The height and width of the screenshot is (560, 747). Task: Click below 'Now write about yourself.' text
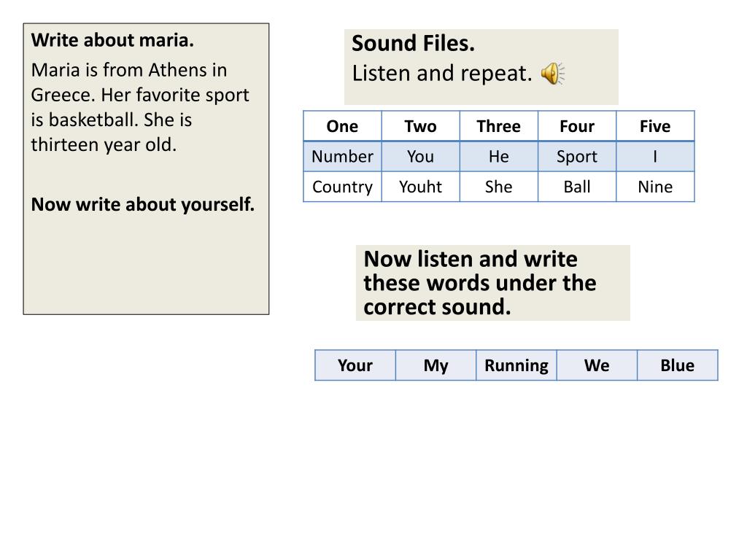tap(146, 264)
